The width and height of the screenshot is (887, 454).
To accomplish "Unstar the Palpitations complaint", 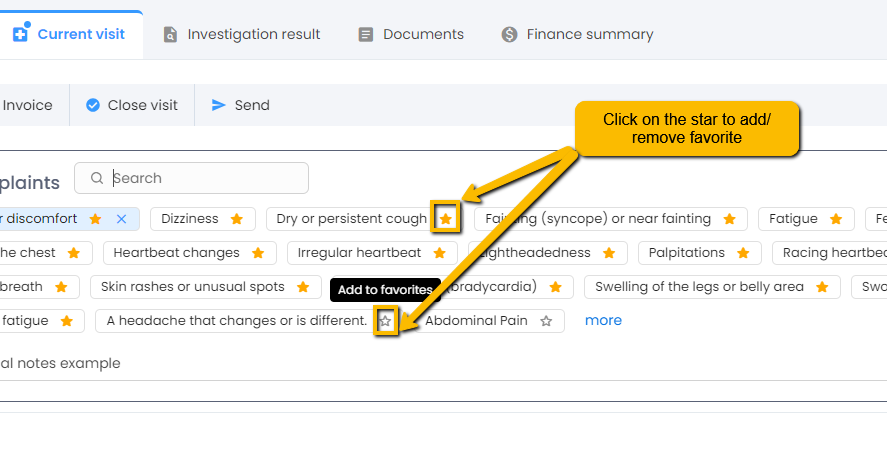I will tap(743, 253).
